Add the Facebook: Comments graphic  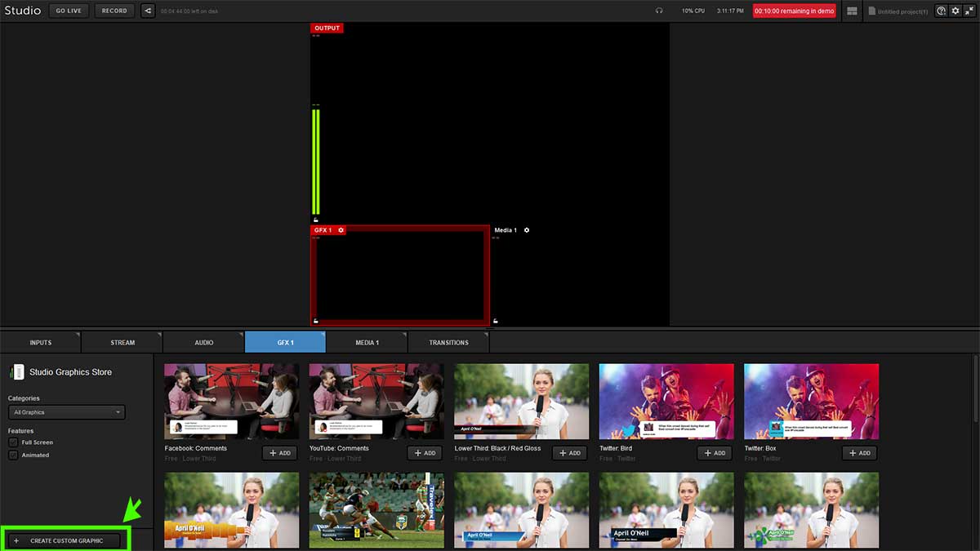(279, 453)
